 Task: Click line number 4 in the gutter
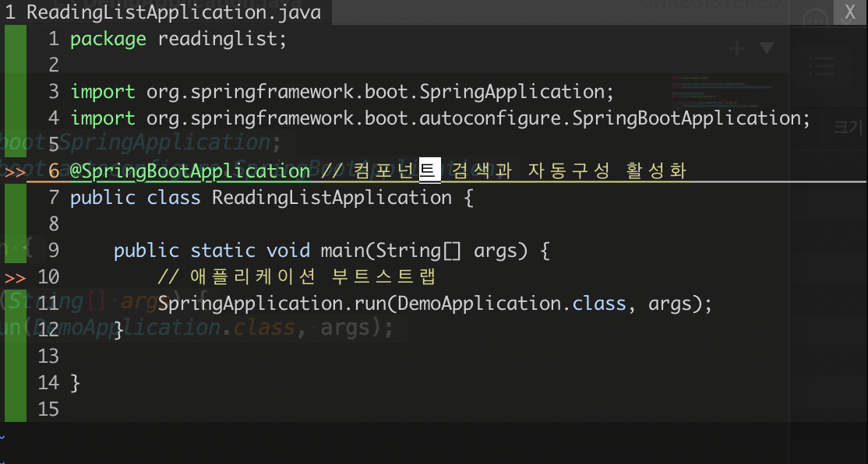(x=53, y=118)
